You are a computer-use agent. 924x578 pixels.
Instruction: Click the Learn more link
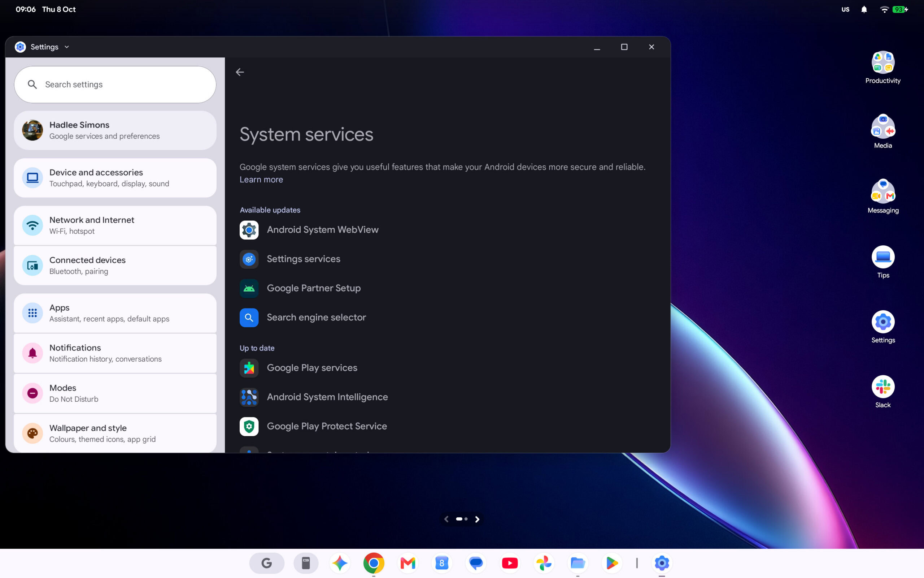[261, 179]
